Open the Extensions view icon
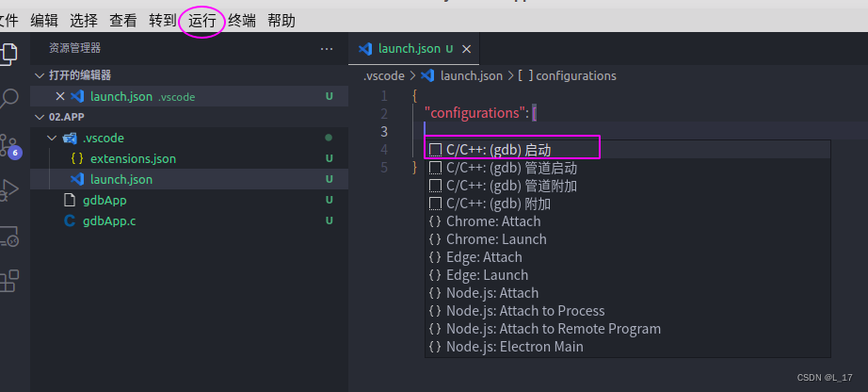Screen dimensions: 868x392 pyautogui.click(x=9, y=281)
